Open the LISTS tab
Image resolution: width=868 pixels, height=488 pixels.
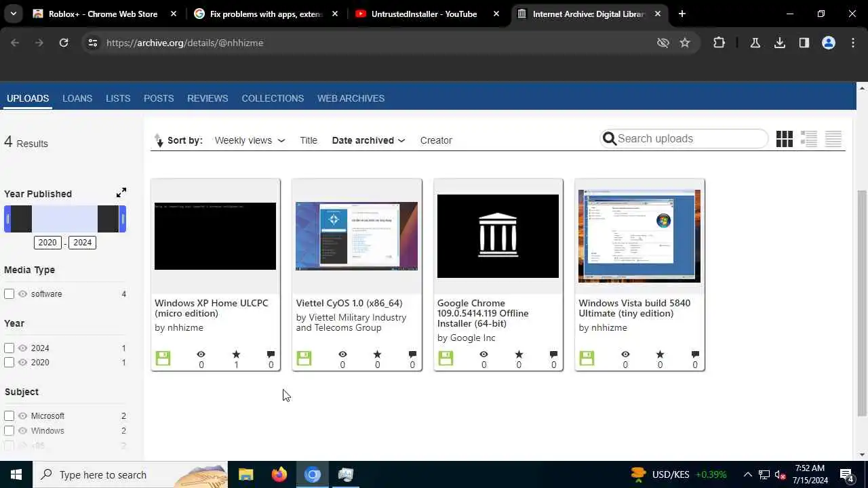pos(118,98)
